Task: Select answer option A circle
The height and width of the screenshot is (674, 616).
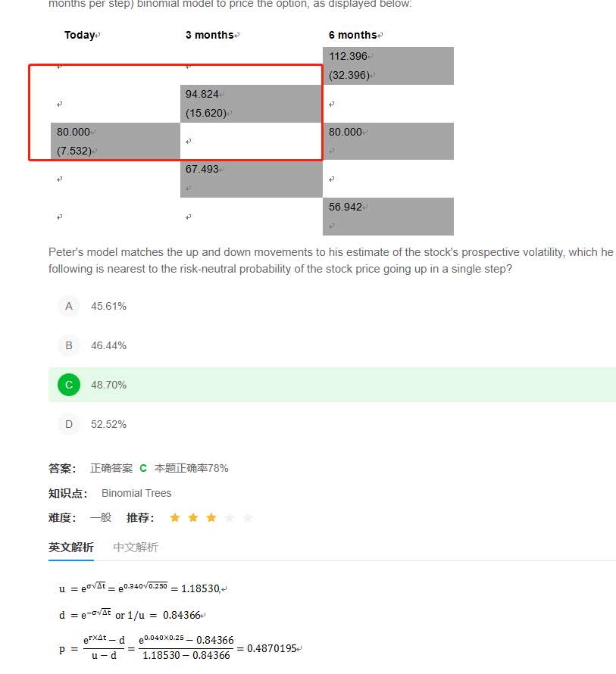Action: [69, 306]
